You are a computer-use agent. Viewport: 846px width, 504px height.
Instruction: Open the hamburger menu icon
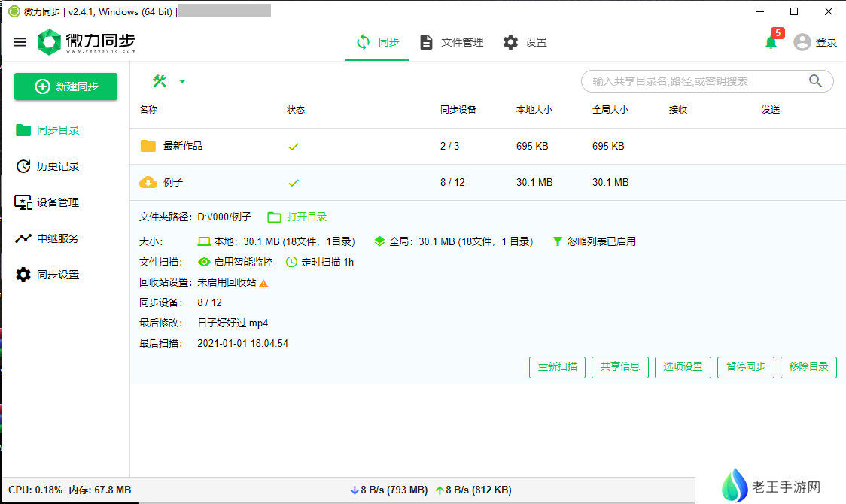coord(20,42)
